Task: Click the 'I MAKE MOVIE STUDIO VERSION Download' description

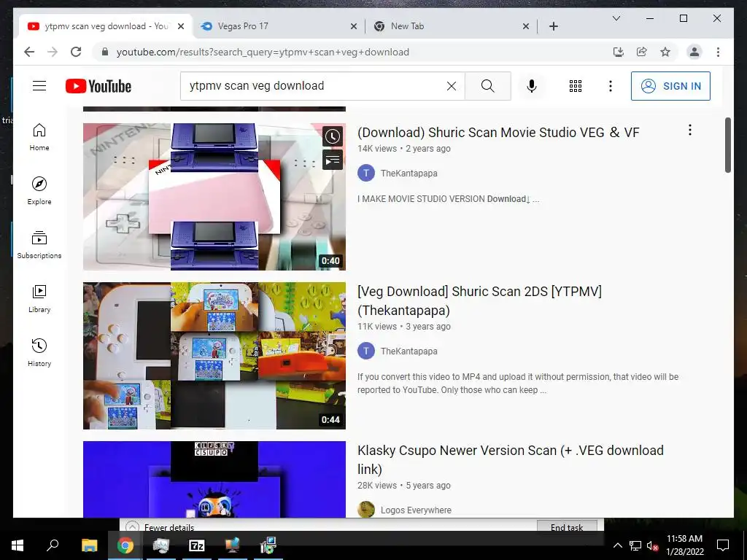Action: click(x=449, y=199)
